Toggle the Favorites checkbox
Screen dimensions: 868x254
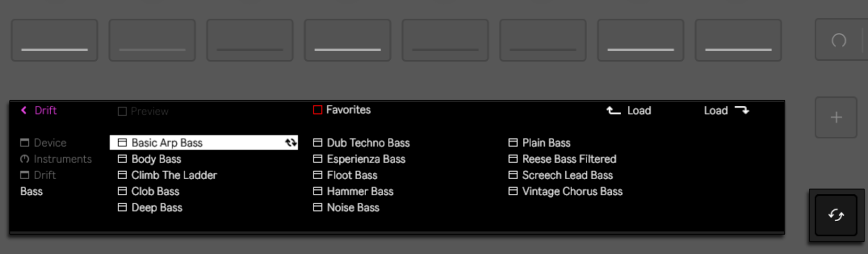(x=317, y=110)
